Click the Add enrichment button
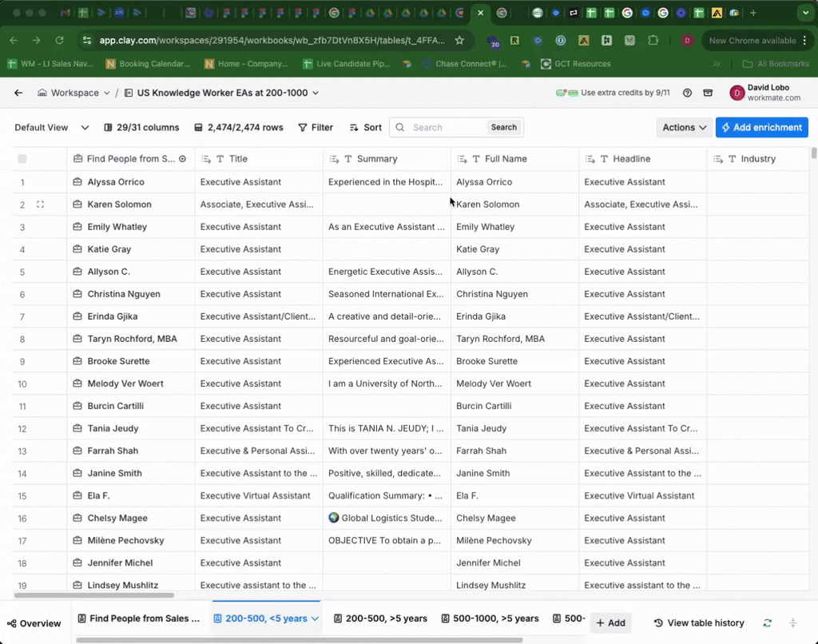 761,127
